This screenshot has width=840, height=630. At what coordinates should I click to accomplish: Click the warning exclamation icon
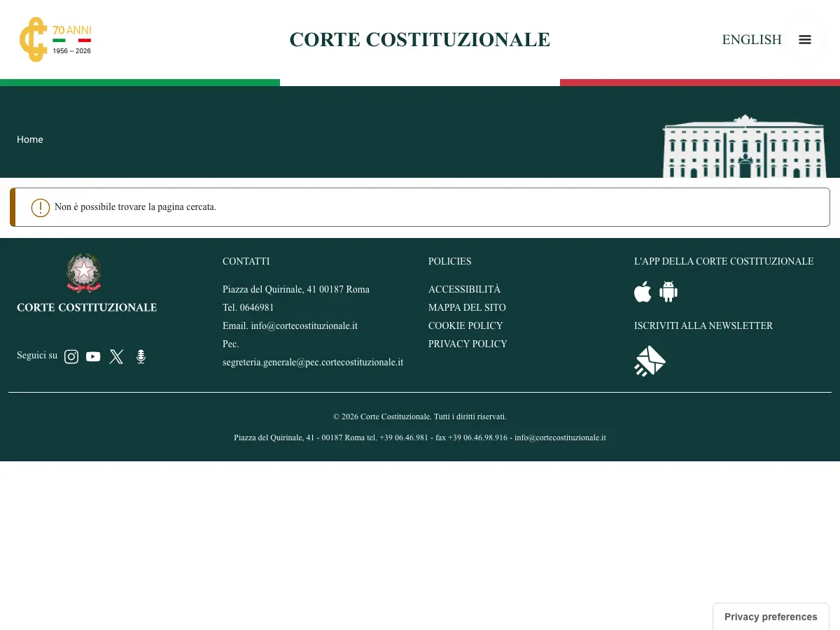point(41,208)
